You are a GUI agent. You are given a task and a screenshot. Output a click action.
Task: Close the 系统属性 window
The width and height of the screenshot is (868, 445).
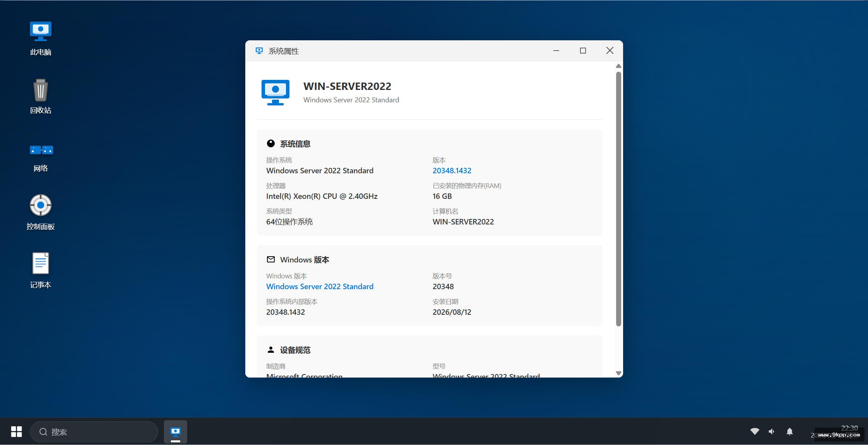[x=610, y=51]
